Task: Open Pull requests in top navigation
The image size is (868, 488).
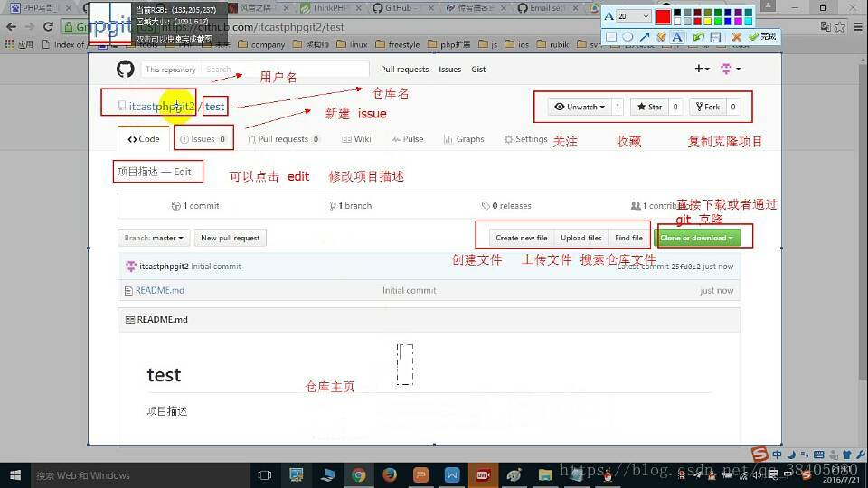Action: tap(404, 70)
